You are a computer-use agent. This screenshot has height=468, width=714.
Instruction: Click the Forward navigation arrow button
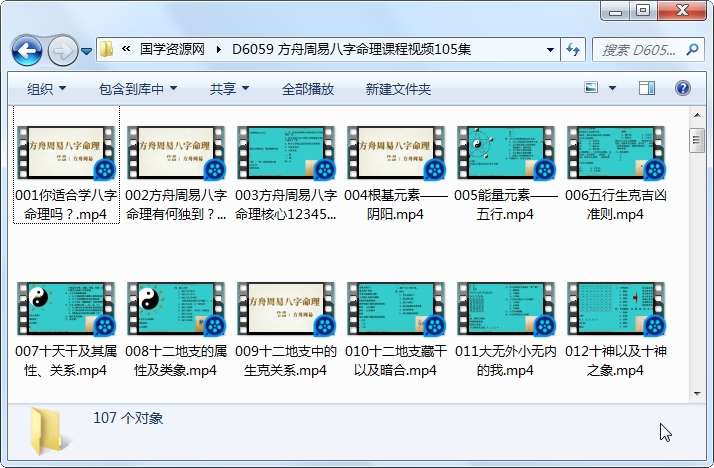(x=62, y=49)
